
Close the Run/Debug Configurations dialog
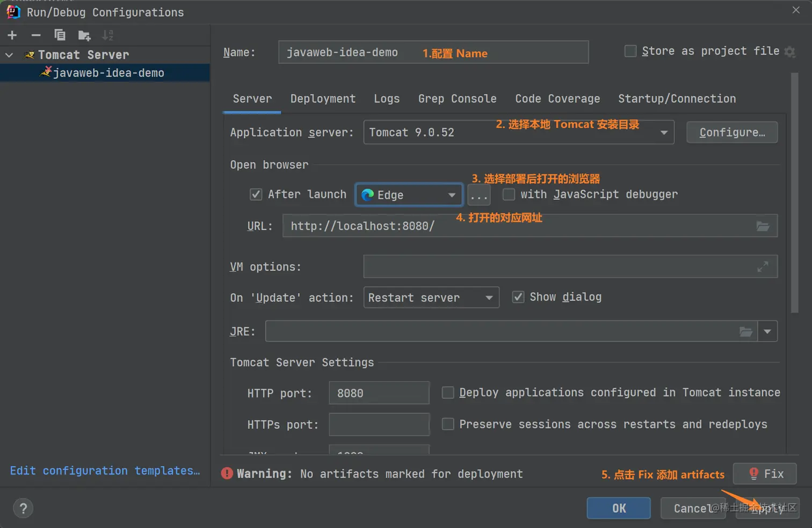pyautogui.click(x=796, y=10)
